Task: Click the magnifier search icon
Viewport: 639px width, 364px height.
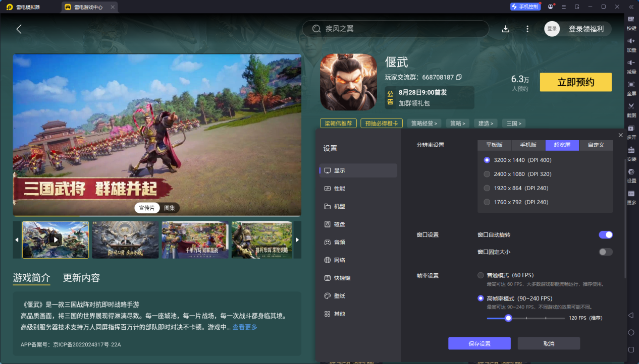Action: (x=316, y=29)
